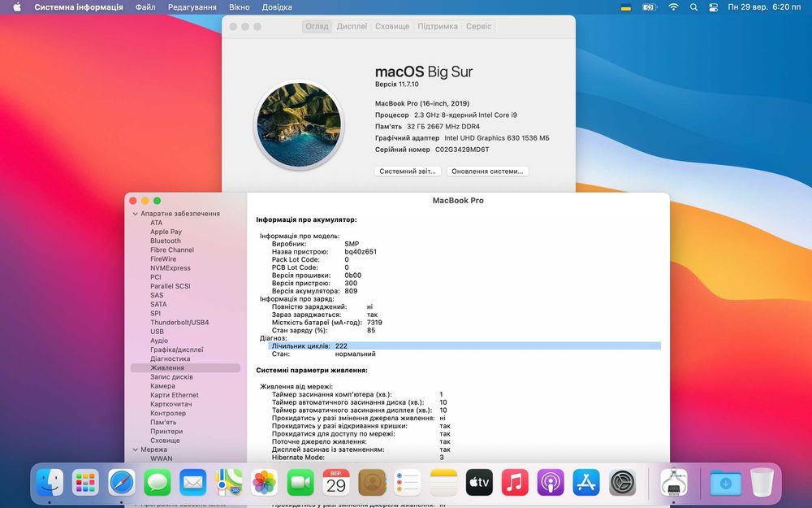Collapse the Апаратне забезпечення section
This screenshot has height=508, width=812.
point(135,214)
